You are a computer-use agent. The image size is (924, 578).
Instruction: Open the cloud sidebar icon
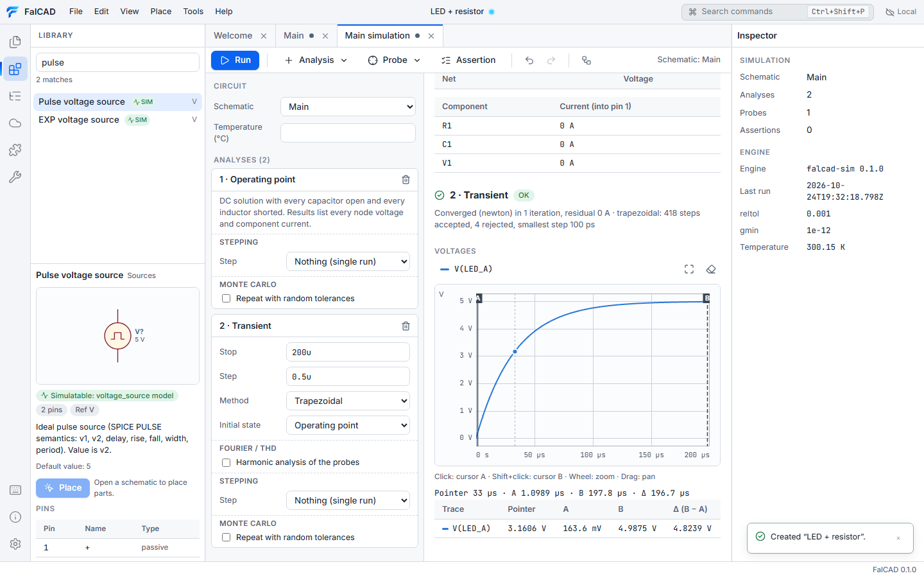tap(15, 123)
